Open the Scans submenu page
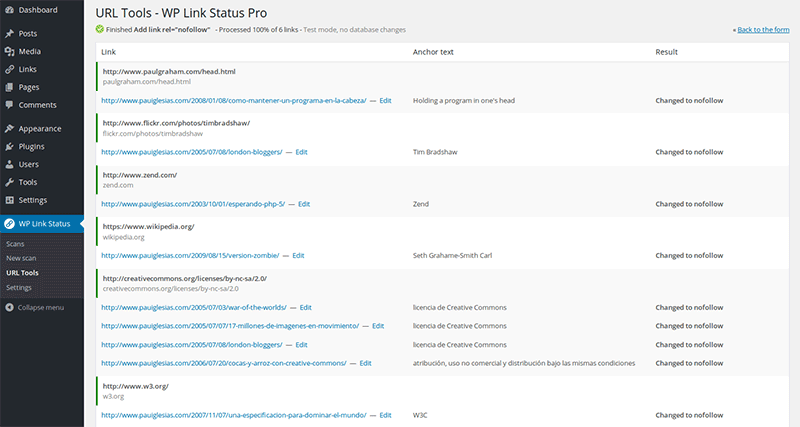 pyautogui.click(x=15, y=244)
